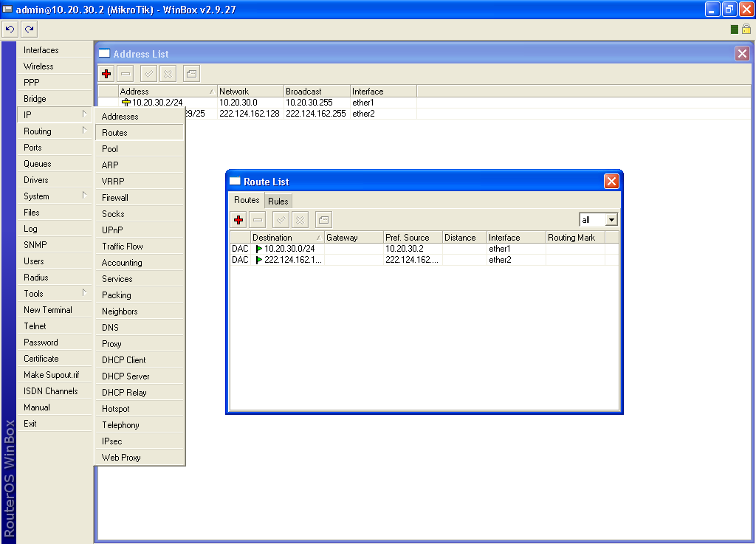756x544 pixels.
Task: Click the disable X button in Route List
Action: [300, 220]
